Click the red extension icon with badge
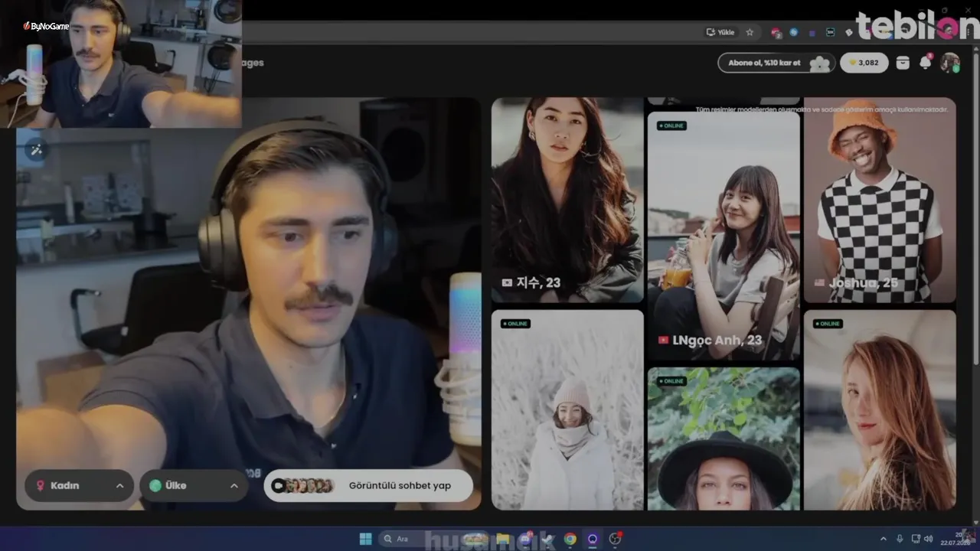The image size is (980, 551). 776,32
